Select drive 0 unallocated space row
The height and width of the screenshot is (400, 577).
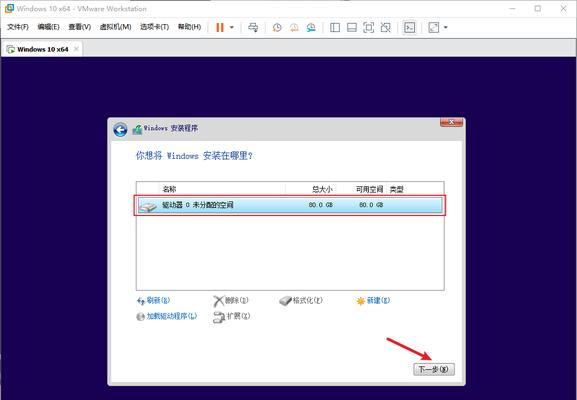point(290,205)
